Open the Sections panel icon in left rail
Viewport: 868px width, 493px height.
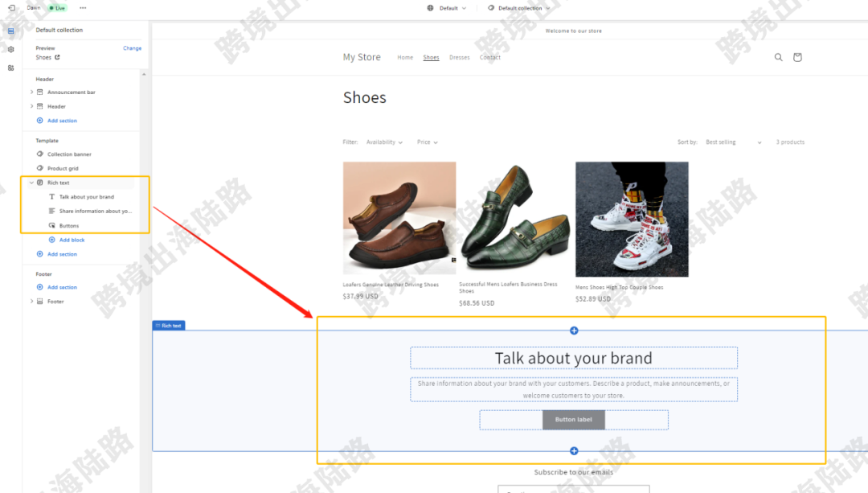point(11,31)
